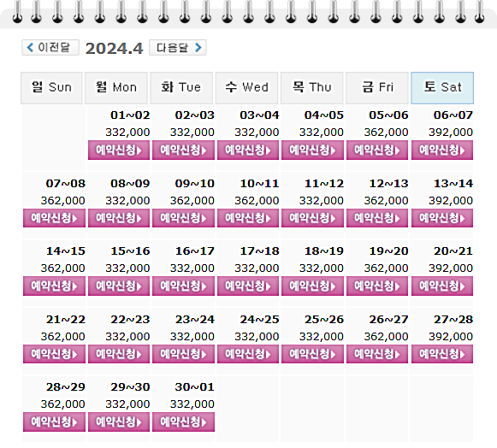Request reservation for 26~27

coord(377,354)
